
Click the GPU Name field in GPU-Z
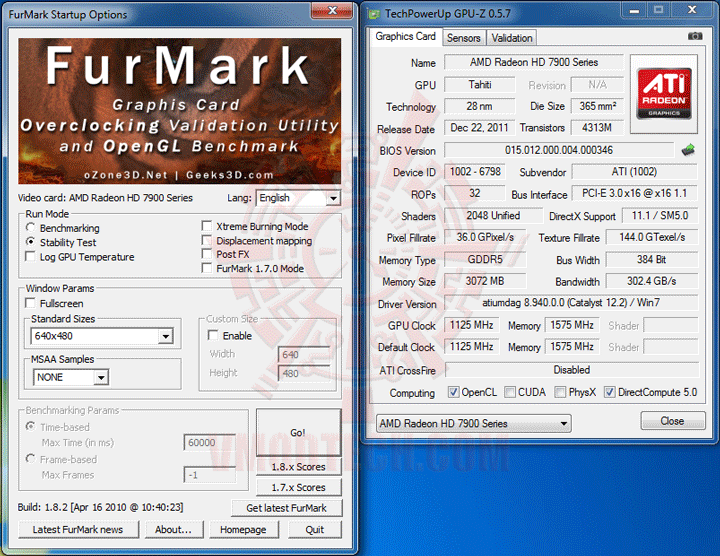coord(534,62)
